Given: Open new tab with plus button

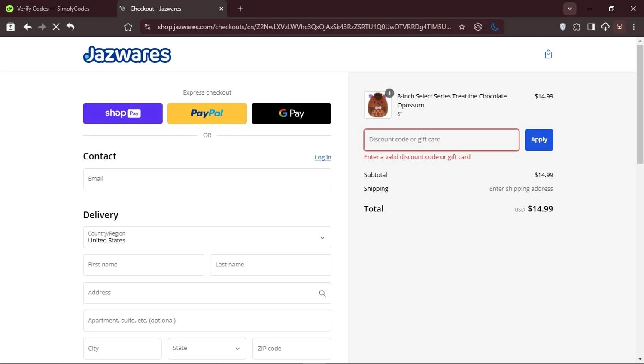Looking at the screenshot, I should pyautogui.click(x=240, y=9).
